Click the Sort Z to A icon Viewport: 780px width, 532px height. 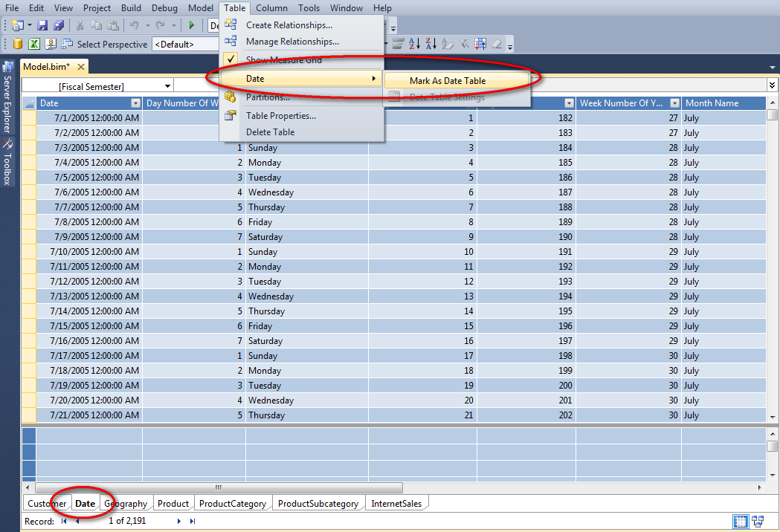pos(431,44)
